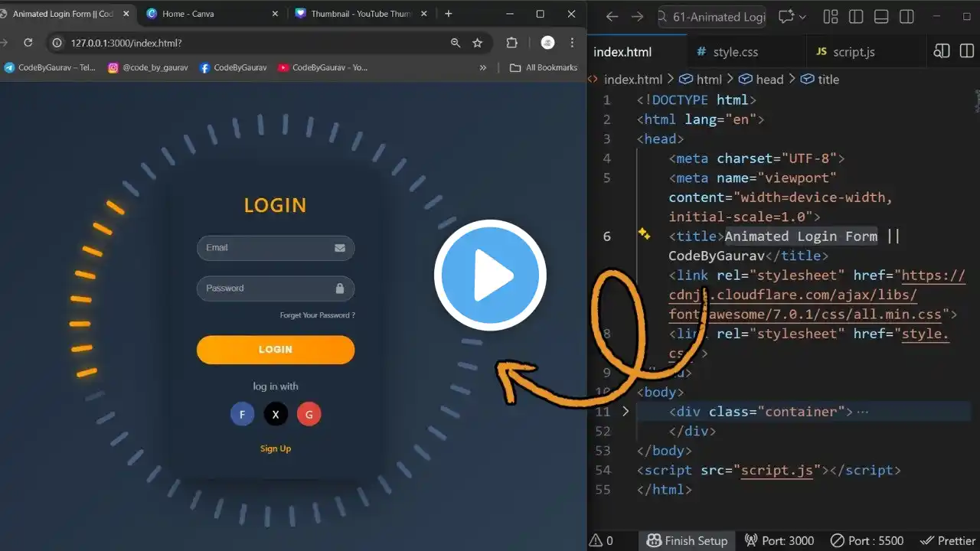Click the Google login circle icon
980x551 pixels.
tap(309, 414)
